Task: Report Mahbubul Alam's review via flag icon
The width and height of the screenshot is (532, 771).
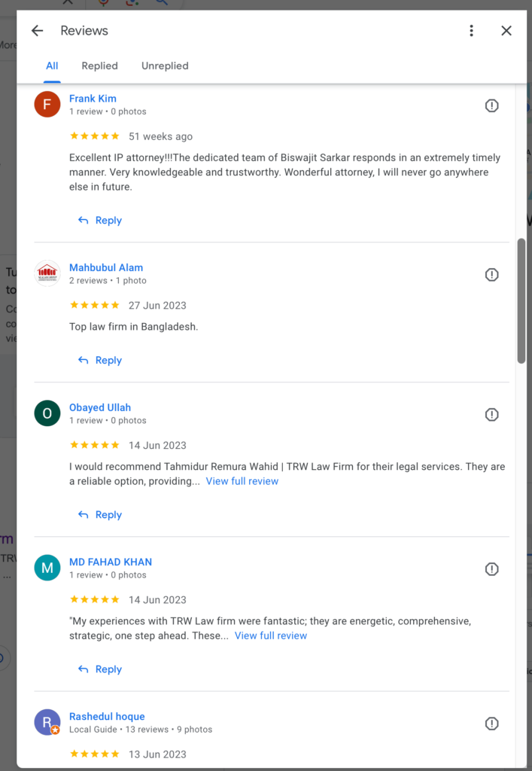Action: pyautogui.click(x=491, y=275)
